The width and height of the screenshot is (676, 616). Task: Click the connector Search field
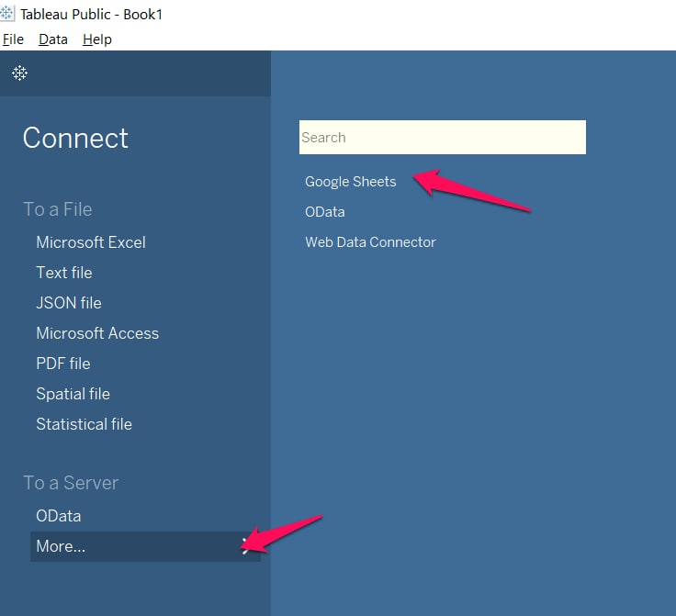point(443,138)
